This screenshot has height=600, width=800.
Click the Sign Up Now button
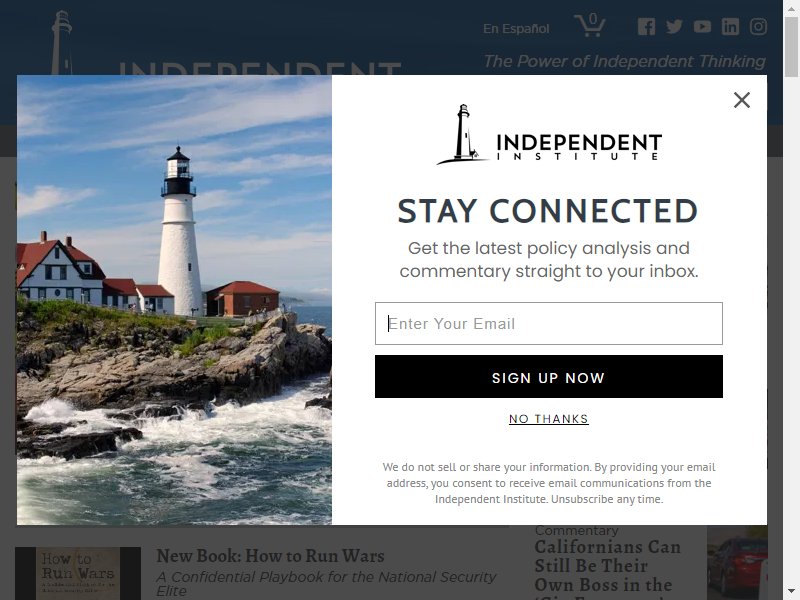tap(549, 377)
